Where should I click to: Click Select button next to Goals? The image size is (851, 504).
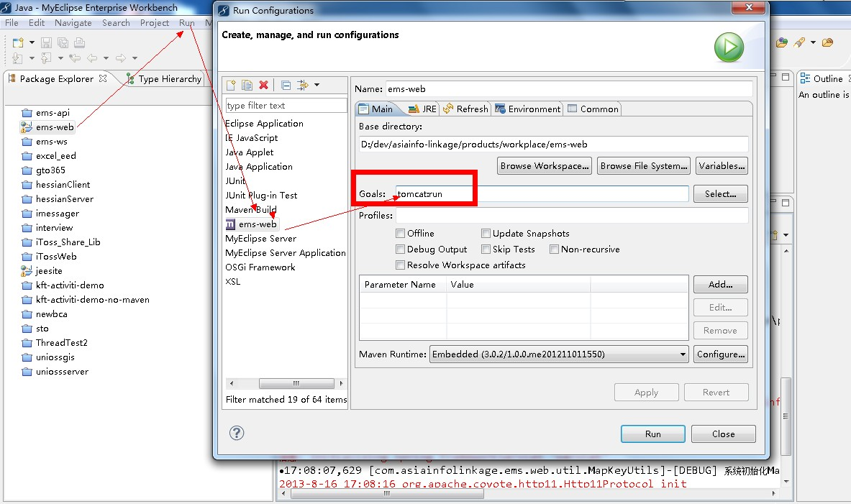721,193
